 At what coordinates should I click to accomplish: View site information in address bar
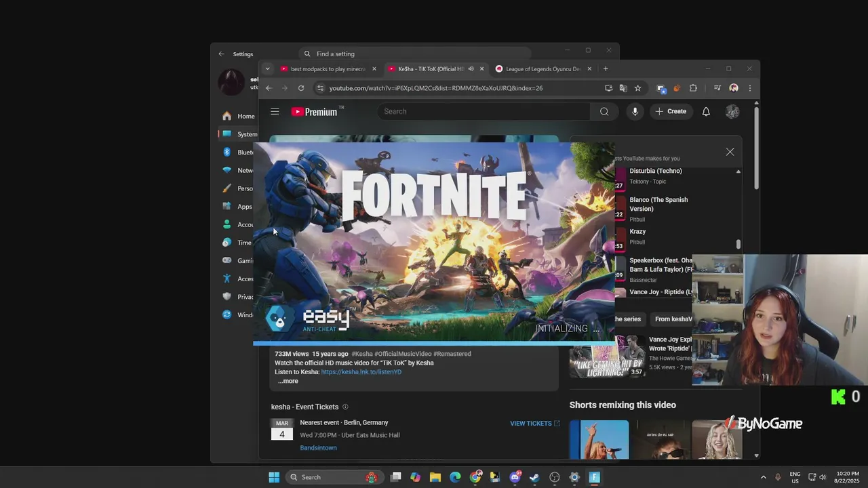click(320, 88)
